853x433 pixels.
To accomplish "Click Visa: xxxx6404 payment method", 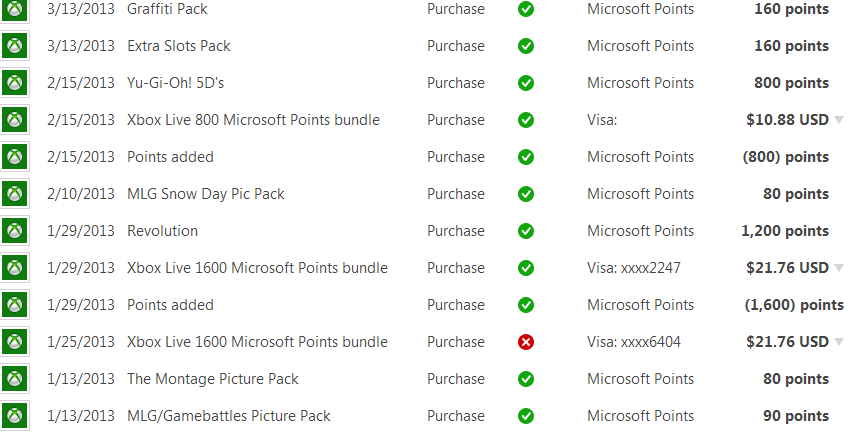I will (x=634, y=342).
